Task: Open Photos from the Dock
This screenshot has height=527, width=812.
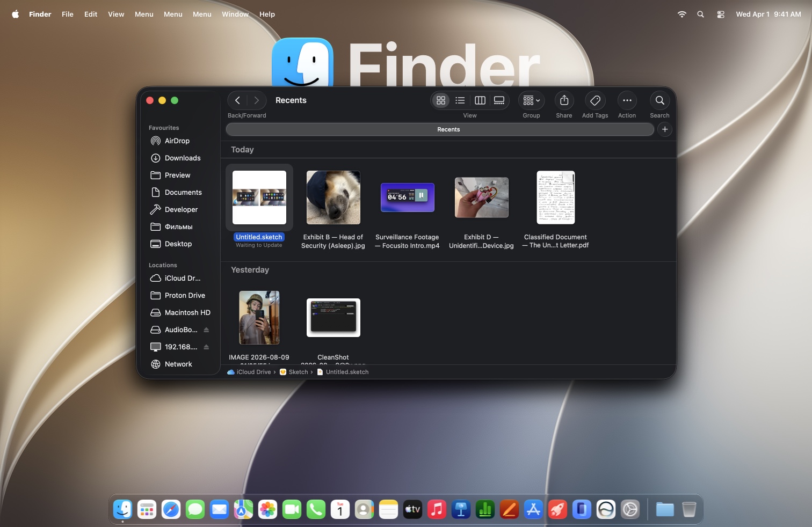Action: pos(267,509)
